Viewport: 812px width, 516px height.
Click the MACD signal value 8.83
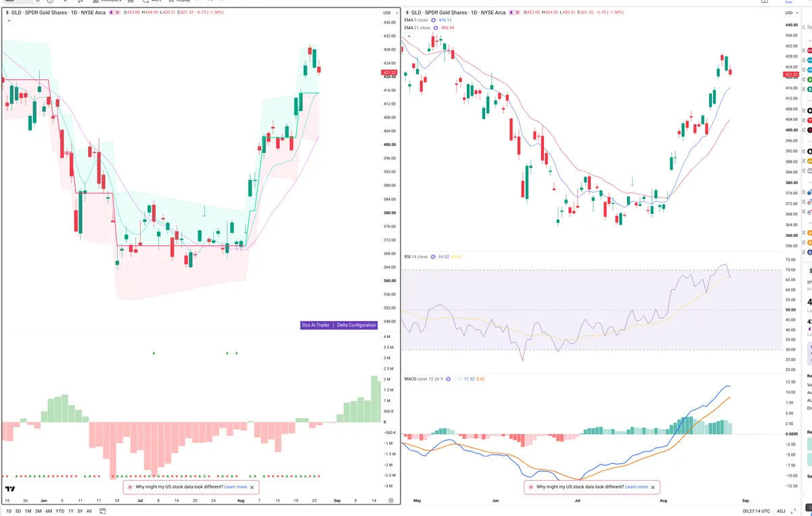pos(480,379)
